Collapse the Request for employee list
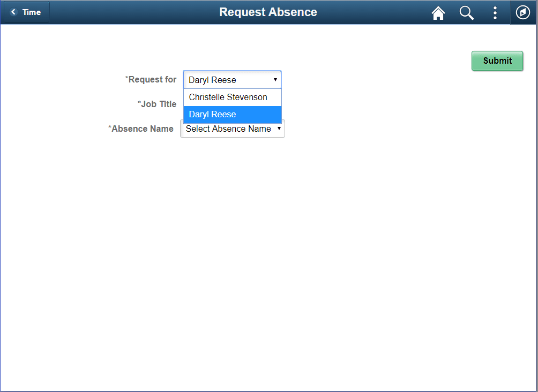The height and width of the screenshot is (392, 538). [275, 79]
